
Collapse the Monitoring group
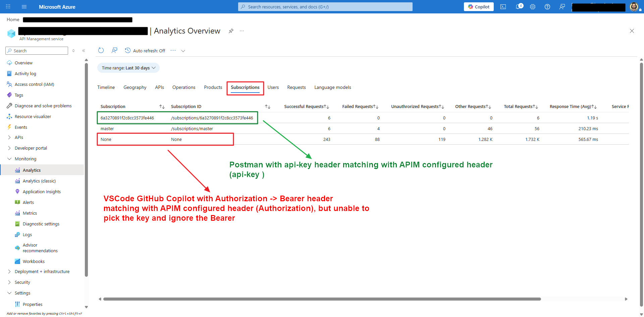click(x=9, y=159)
